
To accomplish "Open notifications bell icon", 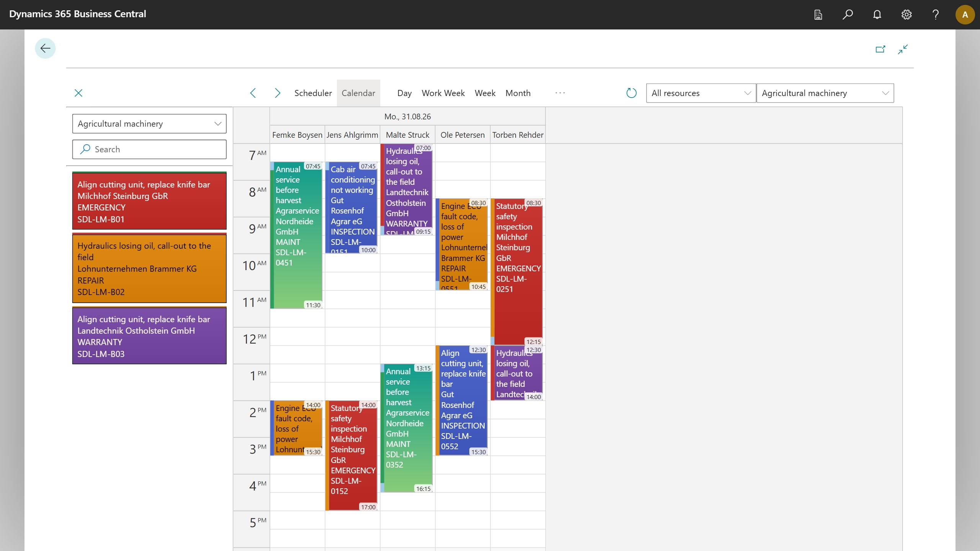I will click(877, 15).
